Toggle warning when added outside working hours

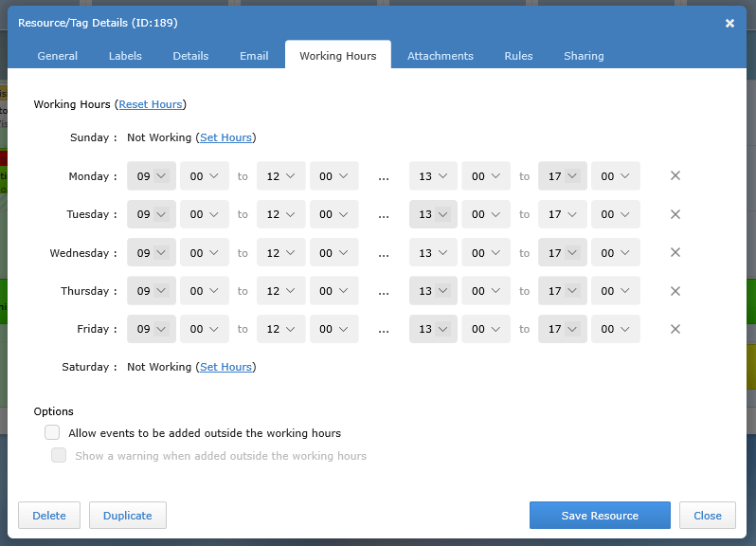59,455
